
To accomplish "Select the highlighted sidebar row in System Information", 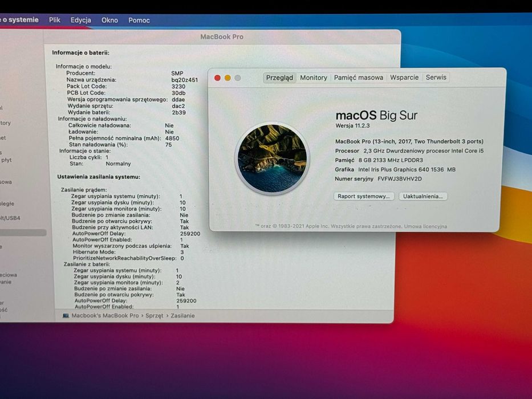I will point(22,233).
